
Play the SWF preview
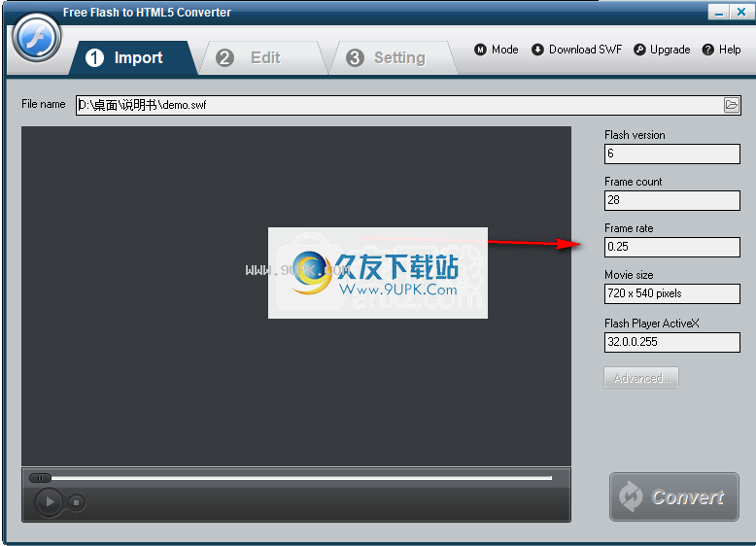click(x=49, y=501)
